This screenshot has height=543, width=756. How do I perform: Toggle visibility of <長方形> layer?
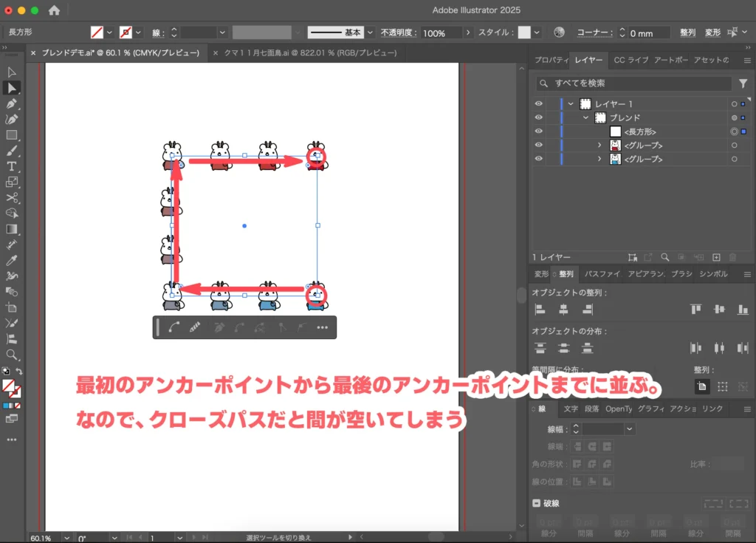[x=538, y=132]
